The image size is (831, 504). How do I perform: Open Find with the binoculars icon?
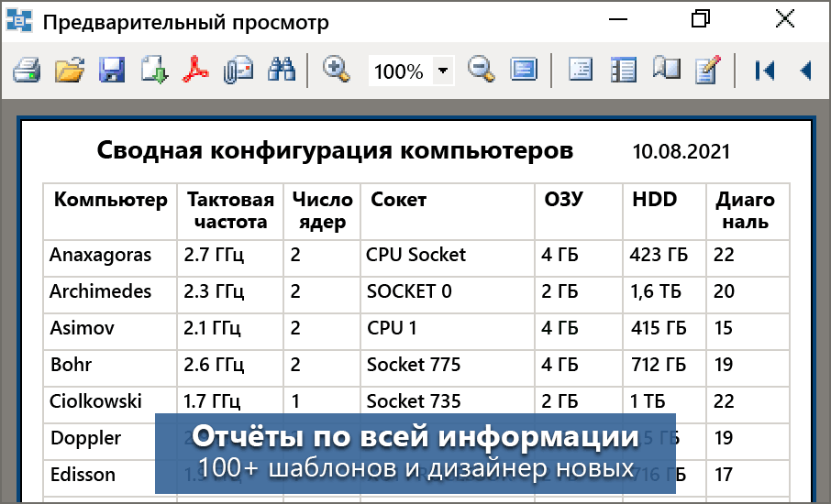pyautogui.click(x=280, y=71)
